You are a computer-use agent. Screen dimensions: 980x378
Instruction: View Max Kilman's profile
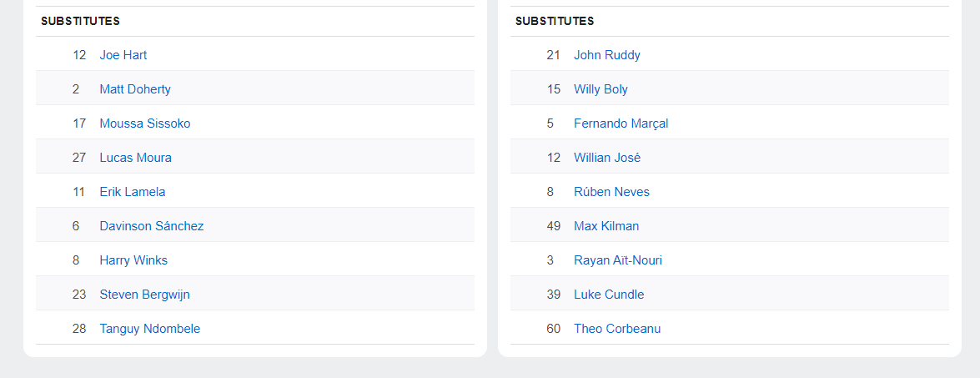click(x=606, y=226)
